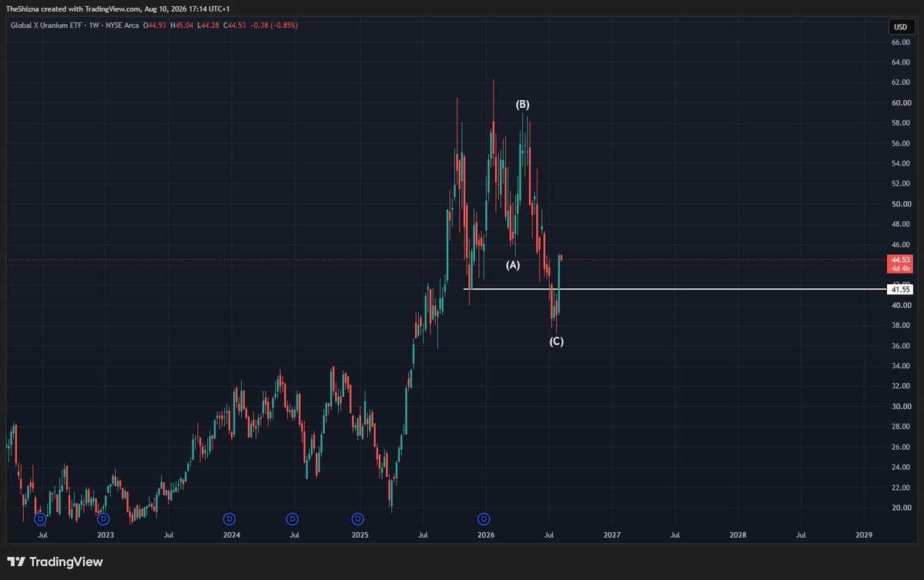Click the close value C44.53 in legend
The image size is (924, 580).
click(x=234, y=25)
